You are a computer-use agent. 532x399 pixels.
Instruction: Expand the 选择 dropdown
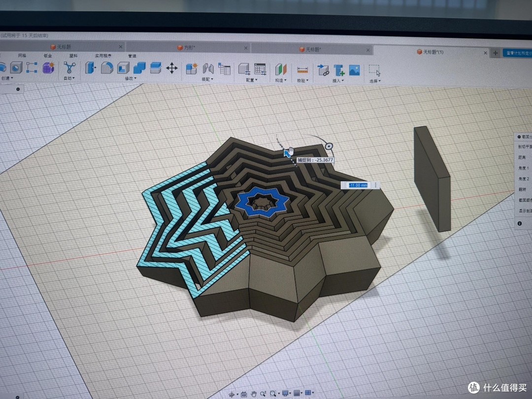375,81
